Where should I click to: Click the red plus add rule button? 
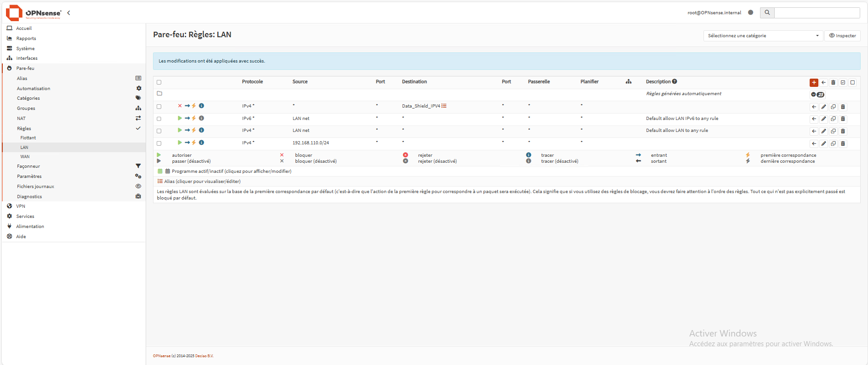click(x=814, y=82)
